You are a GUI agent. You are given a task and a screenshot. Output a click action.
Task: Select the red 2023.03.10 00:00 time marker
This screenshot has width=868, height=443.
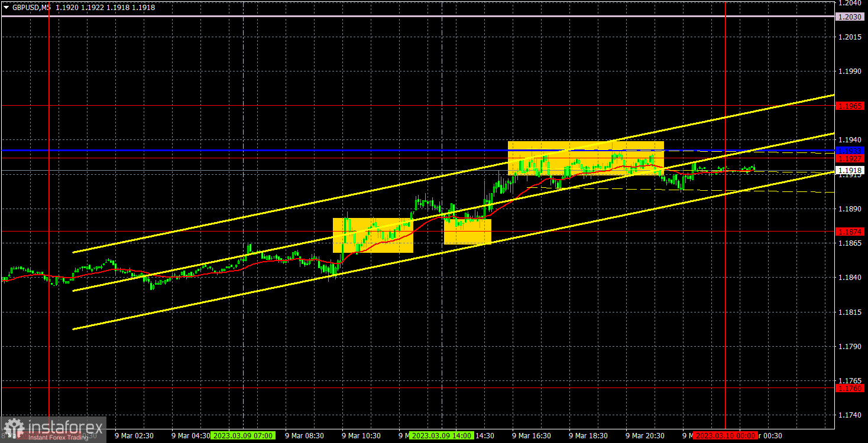click(x=726, y=435)
